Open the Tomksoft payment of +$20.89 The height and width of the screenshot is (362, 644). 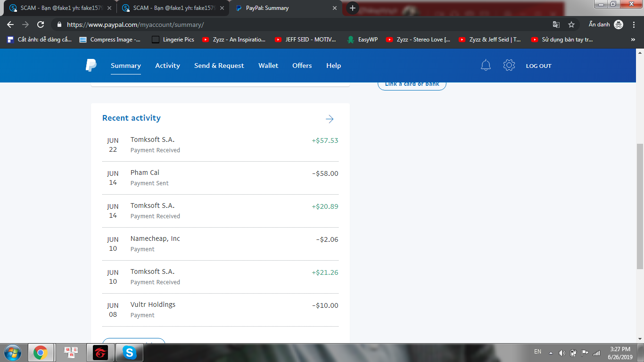pyautogui.click(x=220, y=211)
